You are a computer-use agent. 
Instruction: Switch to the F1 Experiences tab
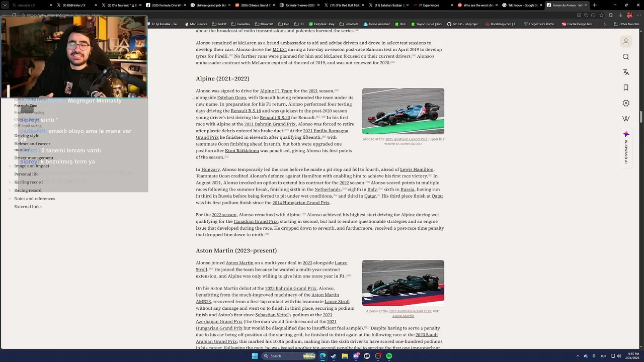tap(432, 5)
